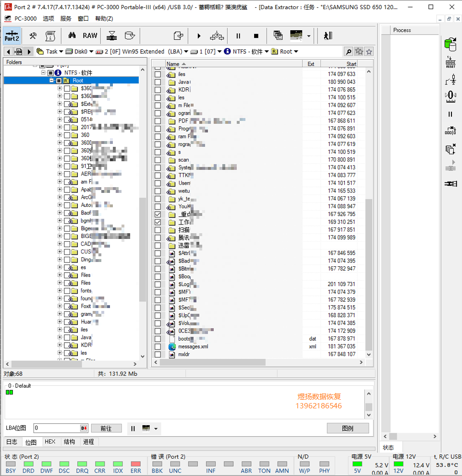Click the cascaded windows toolbar icon
This screenshot has width=462, height=476.
[x=278, y=35]
